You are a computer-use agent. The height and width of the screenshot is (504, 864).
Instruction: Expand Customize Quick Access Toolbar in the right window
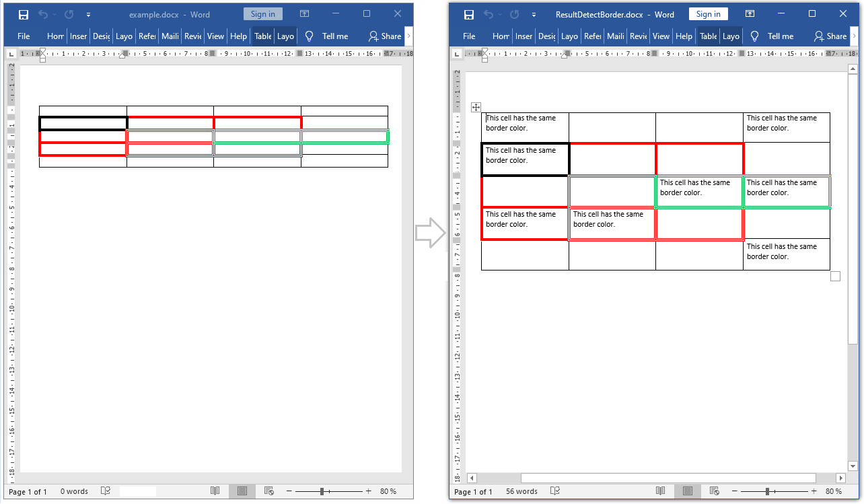click(x=534, y=14)
